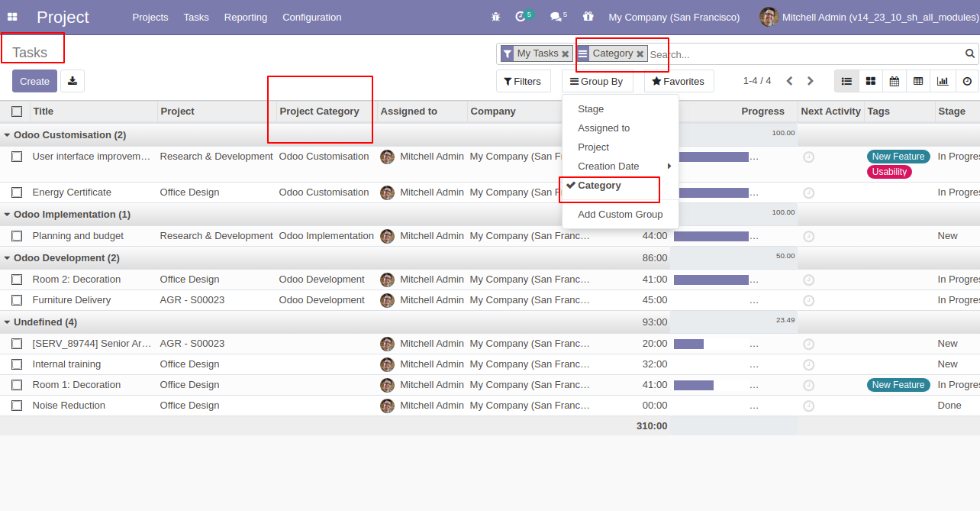Open the conversations chat bubble icon
Screen dimensions: 980x511
(559, 16)
